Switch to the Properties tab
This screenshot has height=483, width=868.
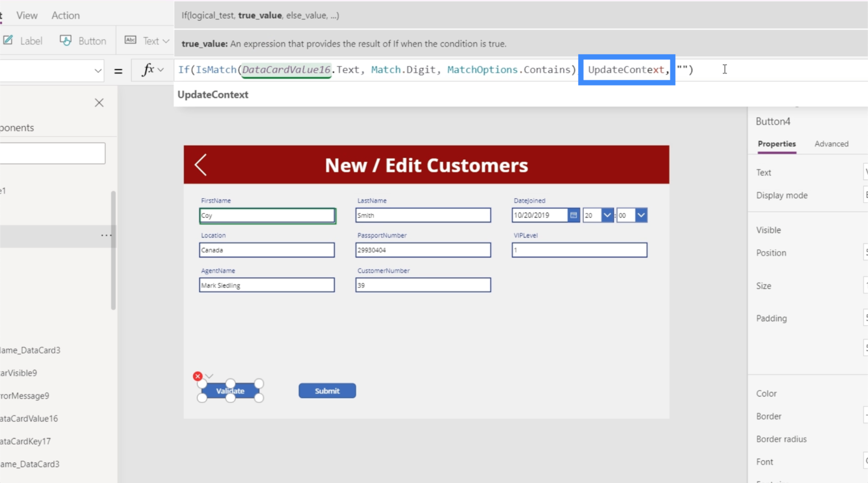pyautogui.click(x=777, y=144)
